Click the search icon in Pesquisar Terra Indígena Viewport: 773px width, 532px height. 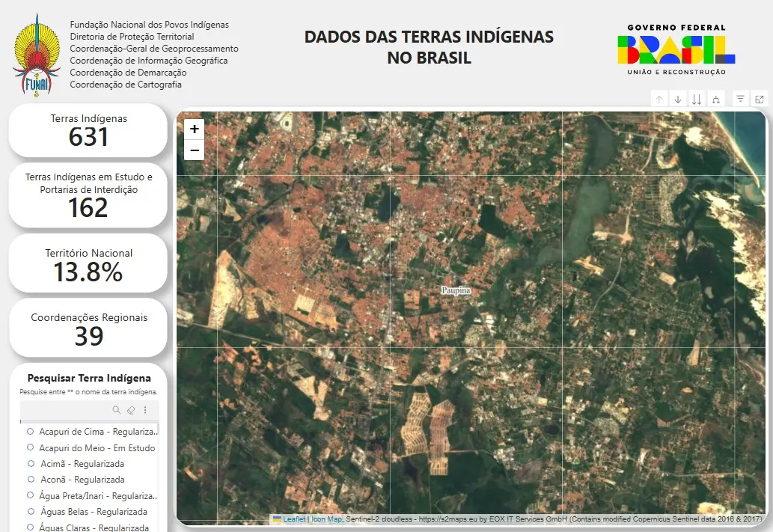coord(116,410)
